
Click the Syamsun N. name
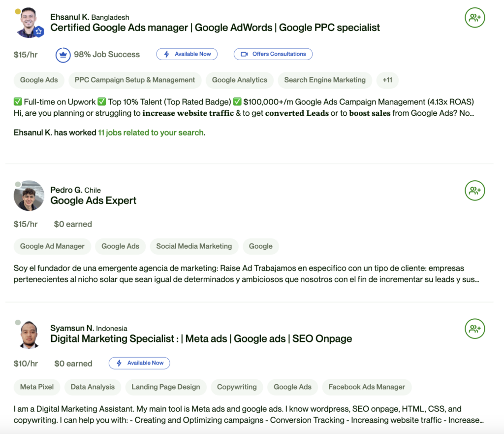[x=72, y=328]
